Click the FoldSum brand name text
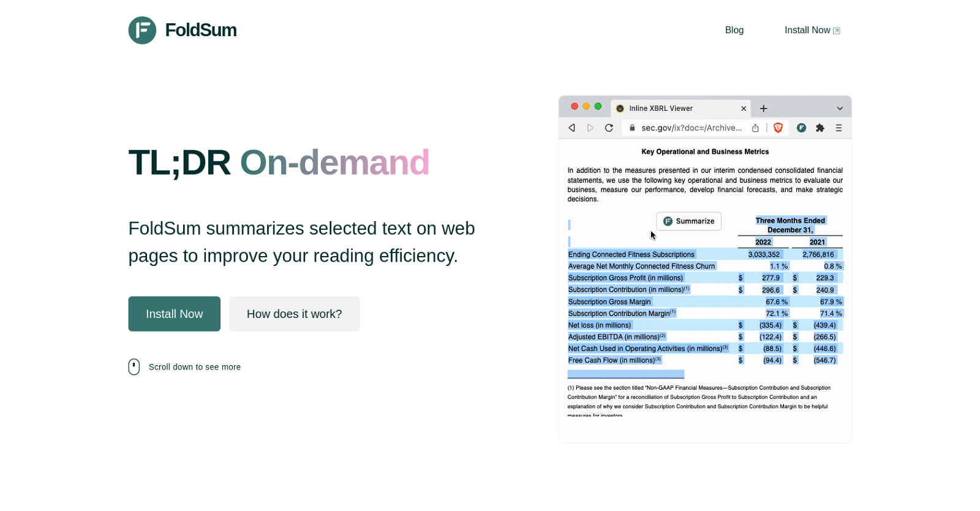Image resolution: width=980 pixels, height=511 pixels. tap(200, 30)
